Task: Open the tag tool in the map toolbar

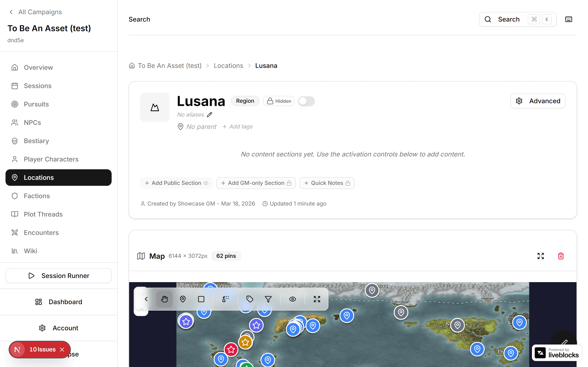Action: (250, 299)
